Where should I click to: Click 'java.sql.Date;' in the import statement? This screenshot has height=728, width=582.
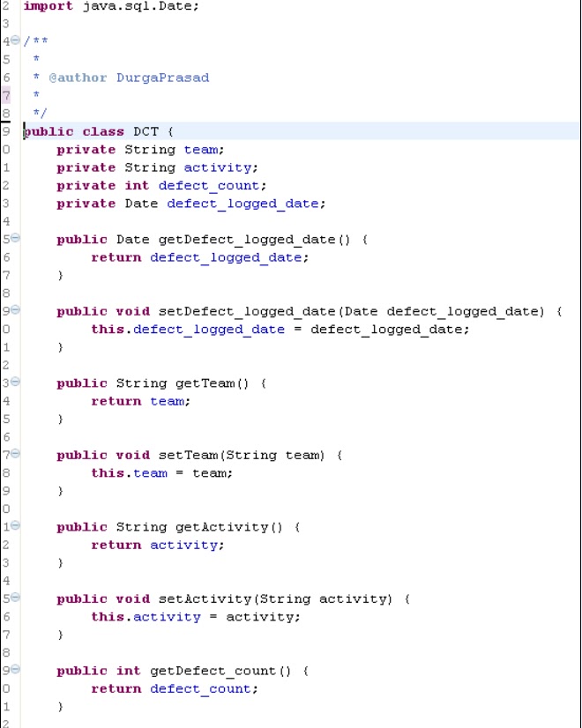(x=141, y=6)
